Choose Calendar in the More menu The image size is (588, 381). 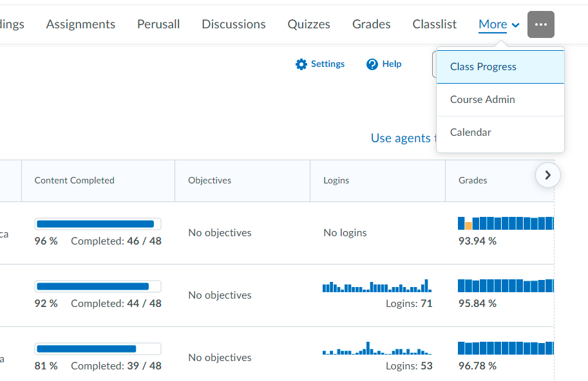tap(470, 133)
